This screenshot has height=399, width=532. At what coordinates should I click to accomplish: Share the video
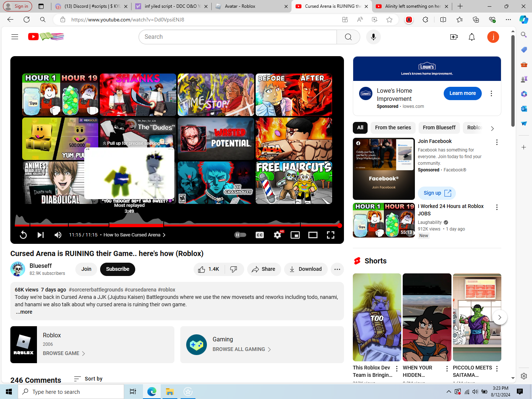[264, 269]
